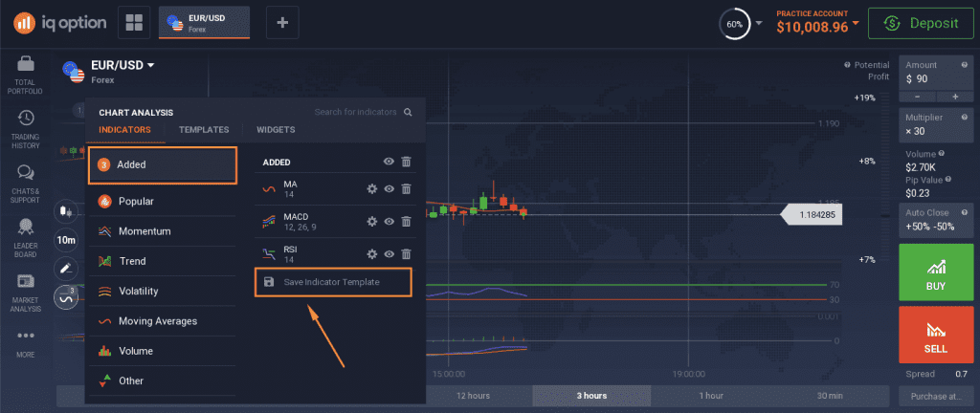Hide the MA indicator
Viewport: 980px width, 413px height.
[x=389, y=188]
